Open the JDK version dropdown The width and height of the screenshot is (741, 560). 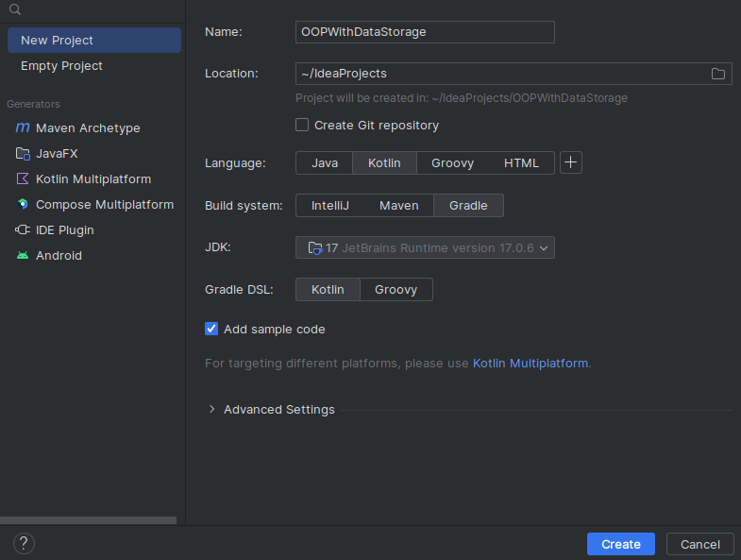coord(425,247)
